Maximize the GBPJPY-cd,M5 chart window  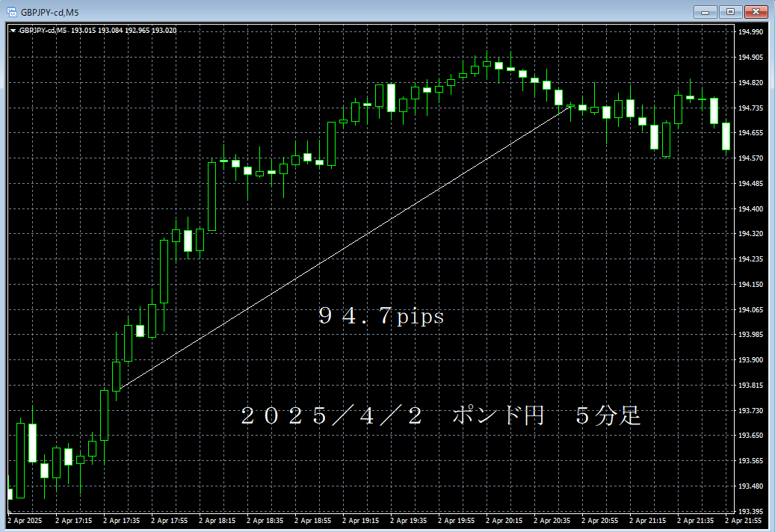coord(730,12)
